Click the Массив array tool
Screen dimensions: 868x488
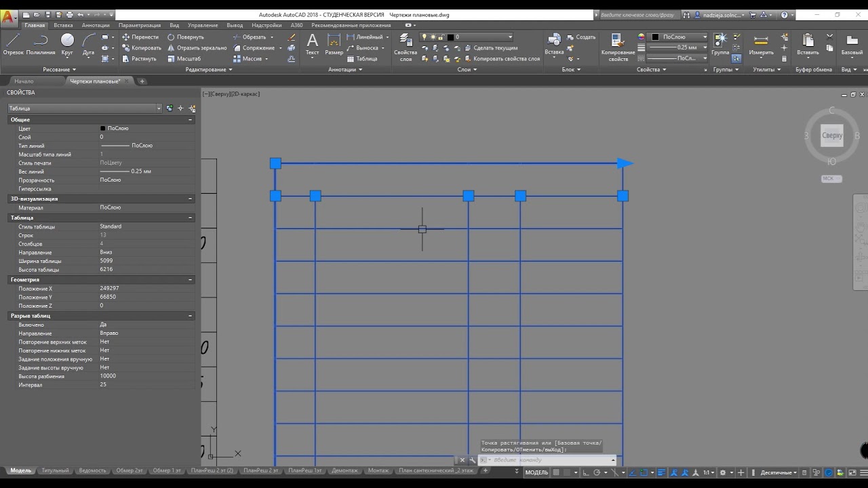click(x=248, y=59)
